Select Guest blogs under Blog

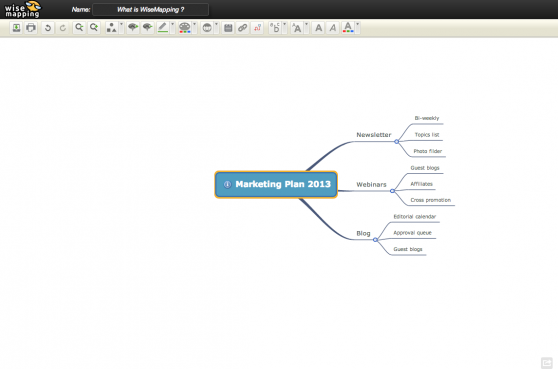tap(408, 249)
